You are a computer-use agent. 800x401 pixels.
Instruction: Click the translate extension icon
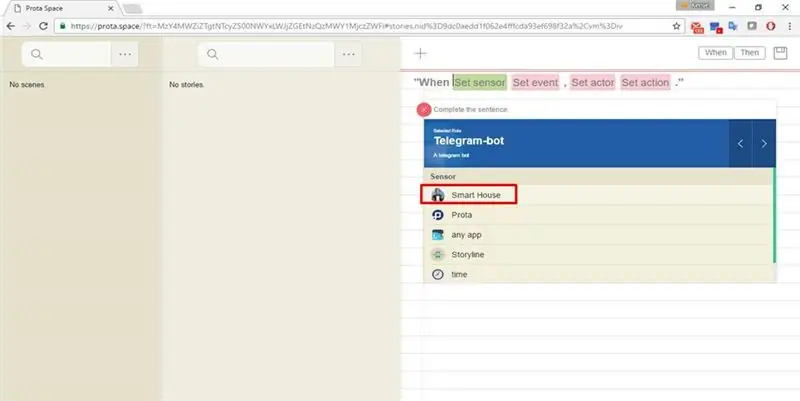(733, 26)
